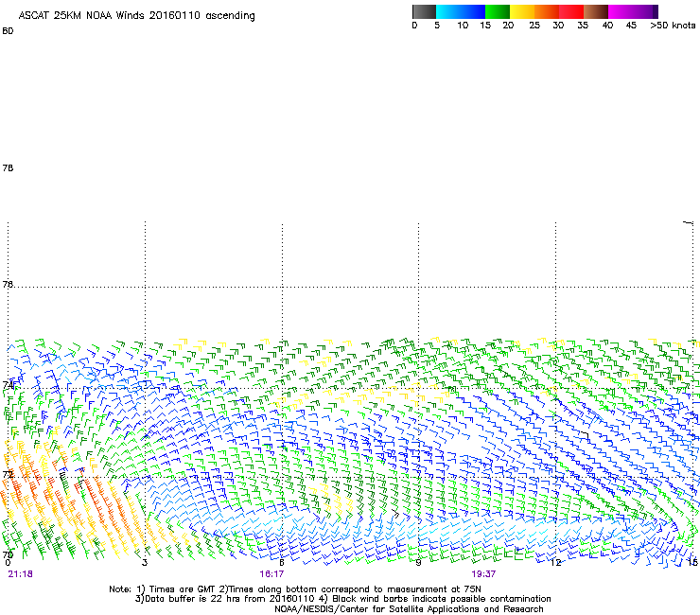Click the pass time 21:18
This screenshot has height=615, width=700.
point(21,574)
